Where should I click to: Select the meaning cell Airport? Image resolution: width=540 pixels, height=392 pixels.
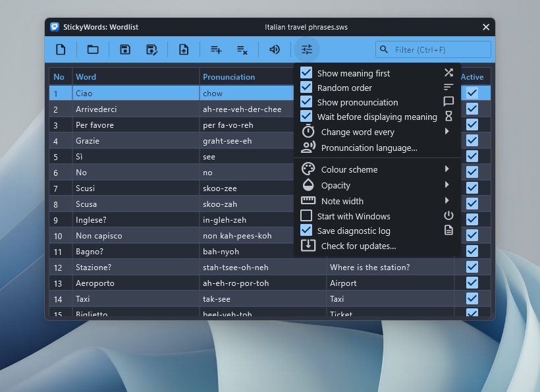390,283
